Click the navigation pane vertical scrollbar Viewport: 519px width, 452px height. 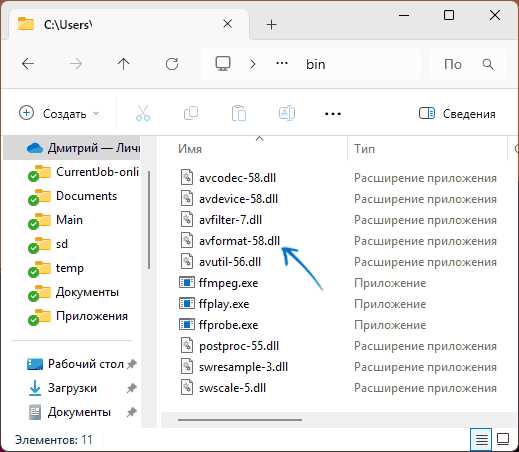tap(149, 220)
